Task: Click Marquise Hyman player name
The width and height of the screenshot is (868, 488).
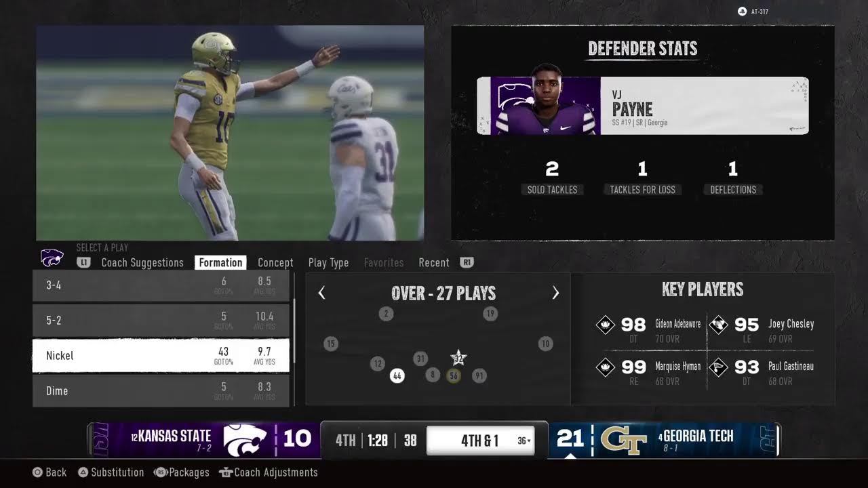Action: 677,366
